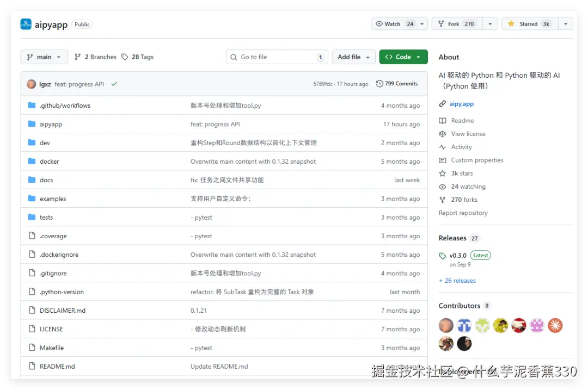Image resolution: width=588 pixels, height=390 pixels.
Task: Open DISCLAIMER.md file
Action: 63,311
